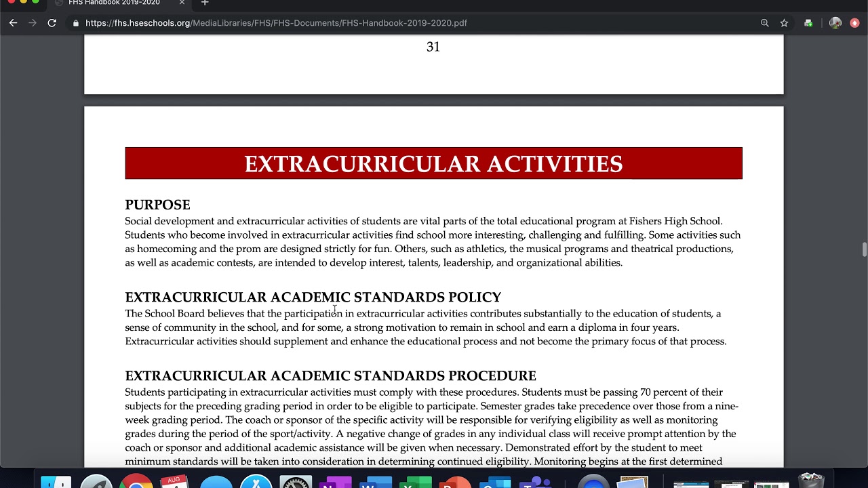Click the line starting 'week grading period'
Screen dimensions: 868x488
[421, 420]
